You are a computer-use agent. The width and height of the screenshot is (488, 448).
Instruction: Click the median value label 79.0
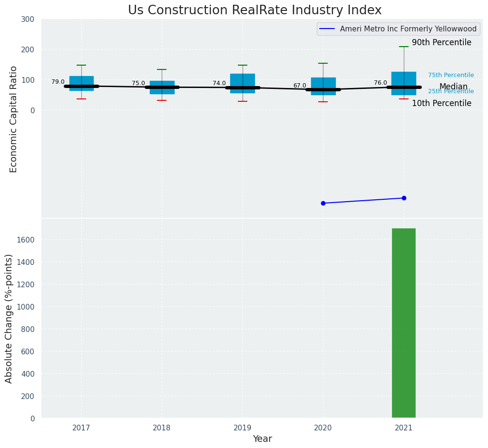click(x=58, y=82)
